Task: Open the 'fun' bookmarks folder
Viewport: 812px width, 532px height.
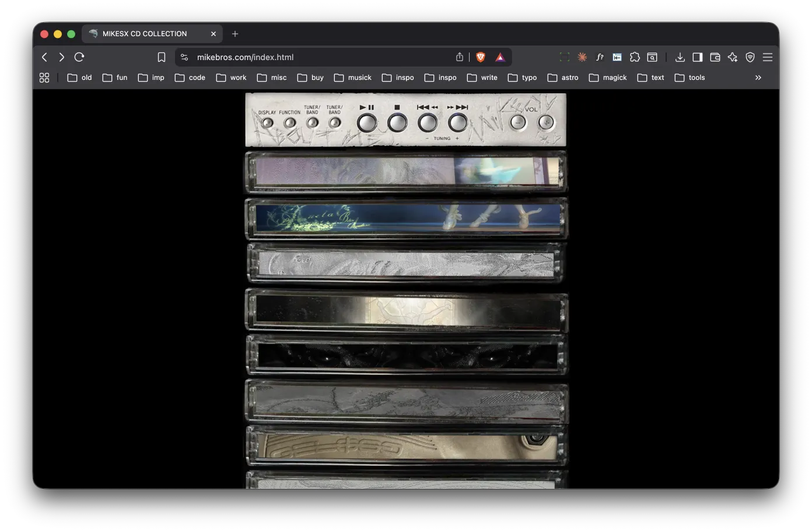Action: (x=115, y=78)
